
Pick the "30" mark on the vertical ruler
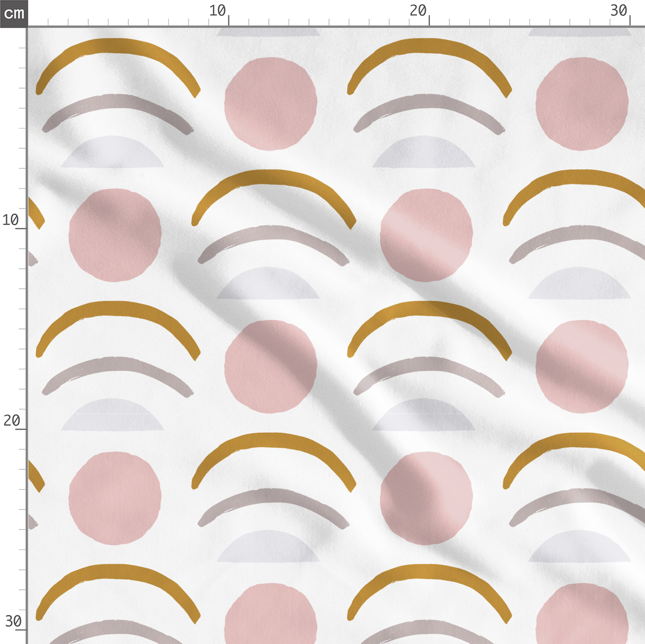[x=13, y=621]
